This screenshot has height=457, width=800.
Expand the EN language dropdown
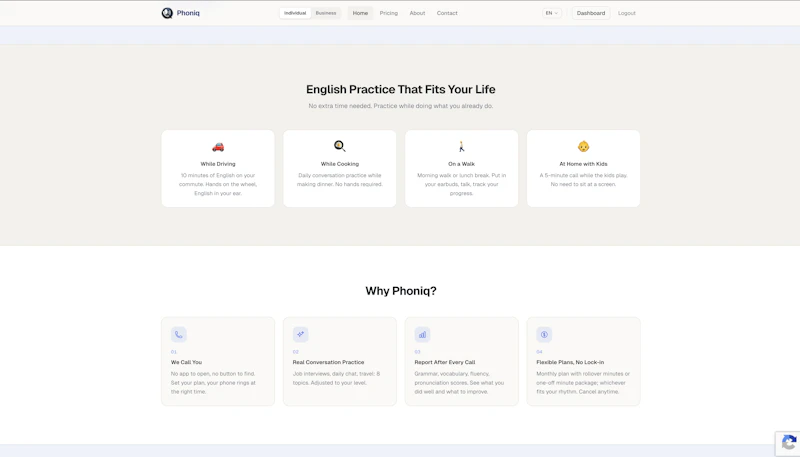coord(552,13)
